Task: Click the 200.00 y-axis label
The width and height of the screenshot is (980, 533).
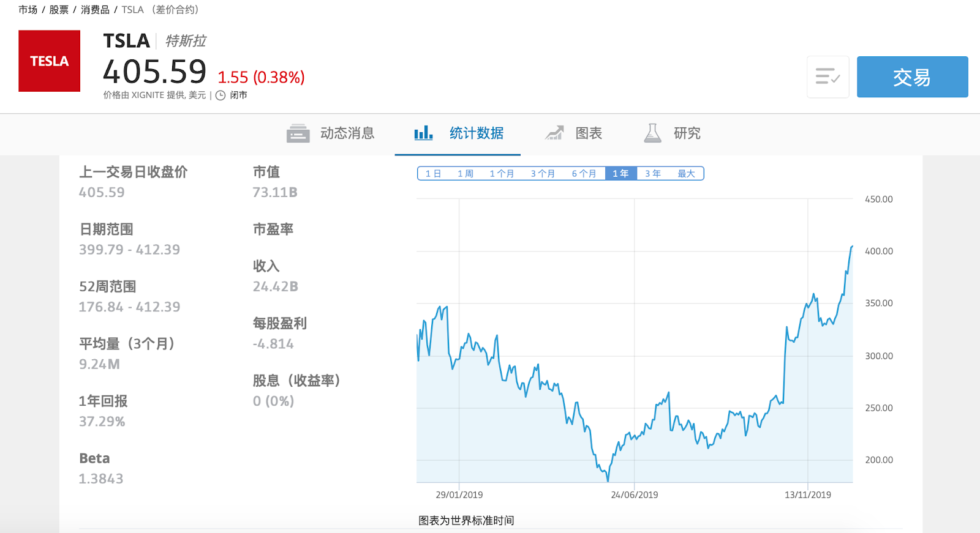Action: pos(879,460)
